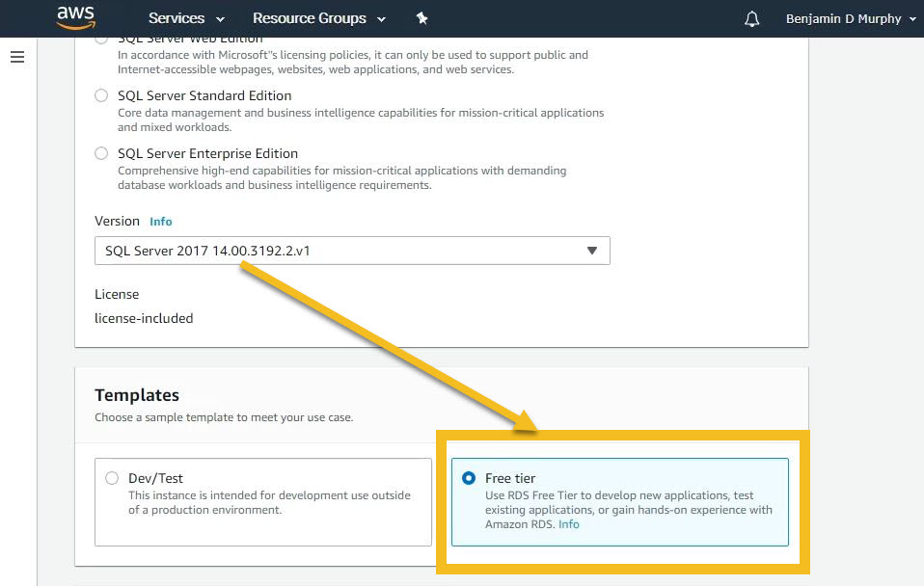Click the Resource Groups dropdown chevron
The width and height of the screenshot is (924, 586).
381,19
